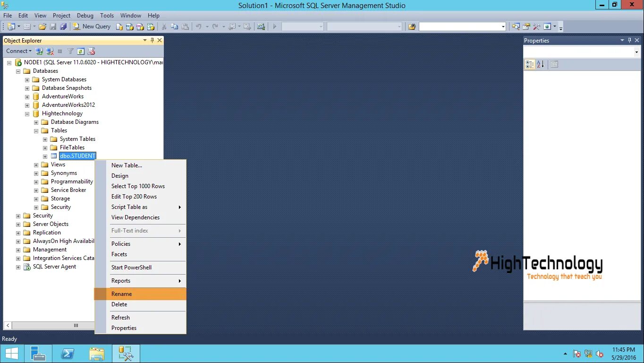Collapse the Tables folder
Screen dimensions: 644x363
[36, 130]
